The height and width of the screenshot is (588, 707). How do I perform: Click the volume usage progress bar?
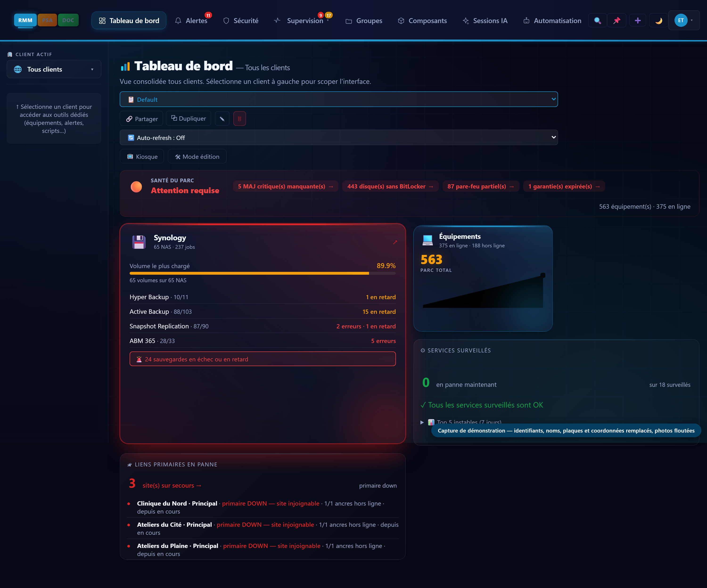[263, 273]
